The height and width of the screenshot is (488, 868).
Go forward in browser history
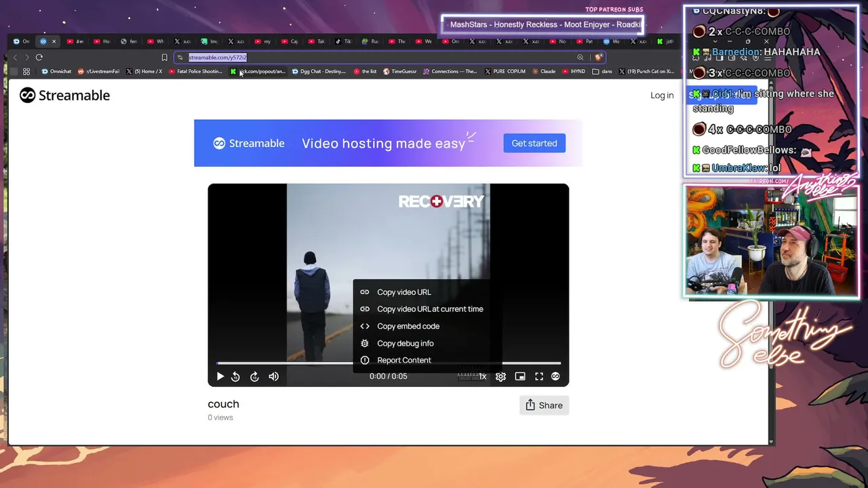(27, 58)
